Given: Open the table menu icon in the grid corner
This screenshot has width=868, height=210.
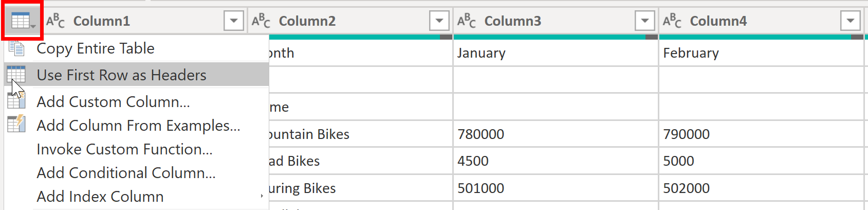Looking at the screenshot, I should 23,21.
